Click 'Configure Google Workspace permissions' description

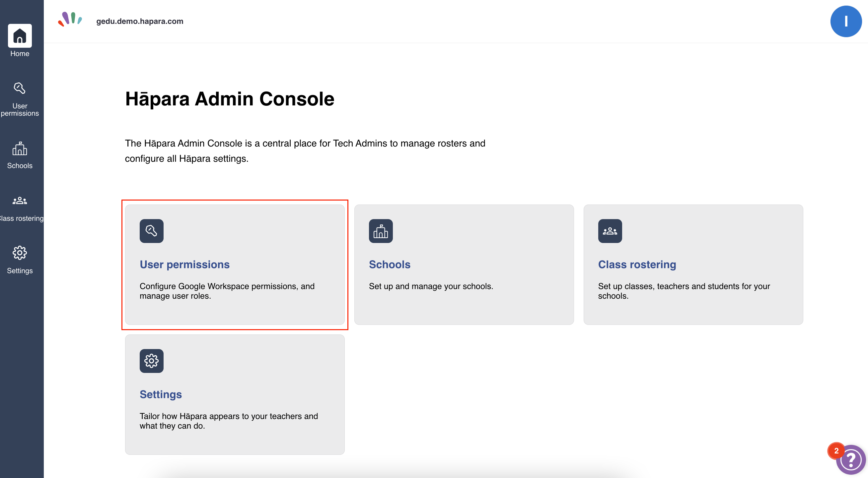coord(227,291)
